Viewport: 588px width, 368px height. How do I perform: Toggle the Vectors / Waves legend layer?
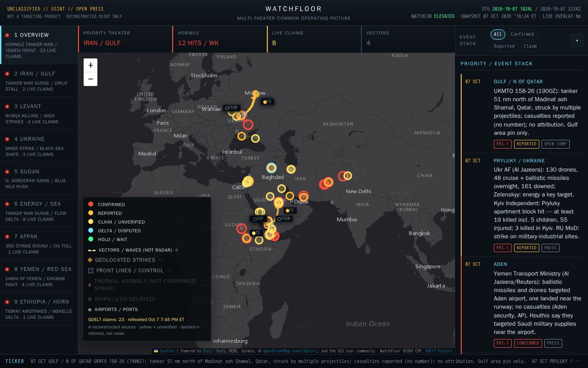133,250
